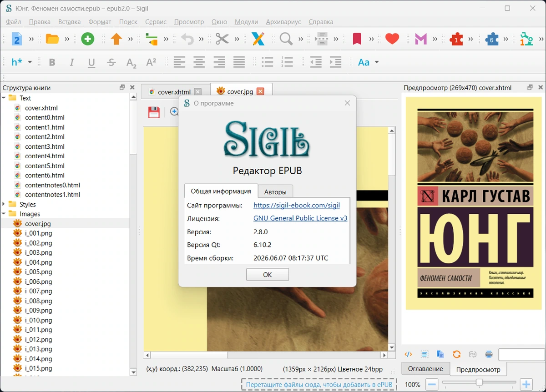Align text left

click(180, 62)
